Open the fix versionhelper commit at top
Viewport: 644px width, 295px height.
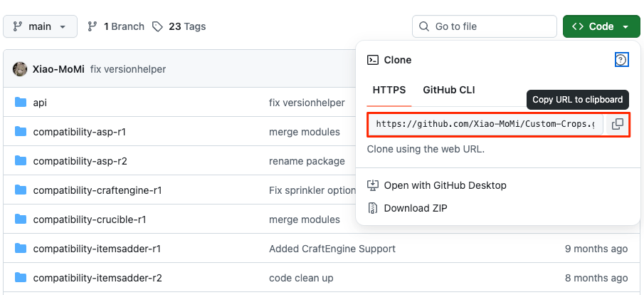click(x=128, y=69)
